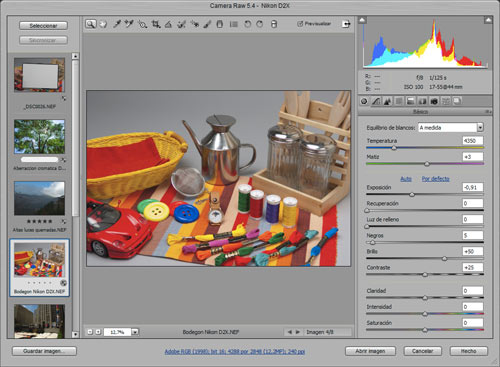500x367 pixels.
Task: Switch to the Tone Curve tab
Action: (376, 101)
